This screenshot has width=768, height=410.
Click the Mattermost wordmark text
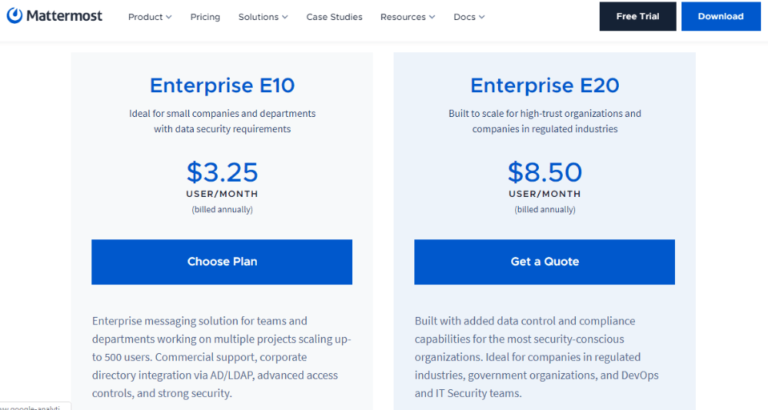pos(69,17)
